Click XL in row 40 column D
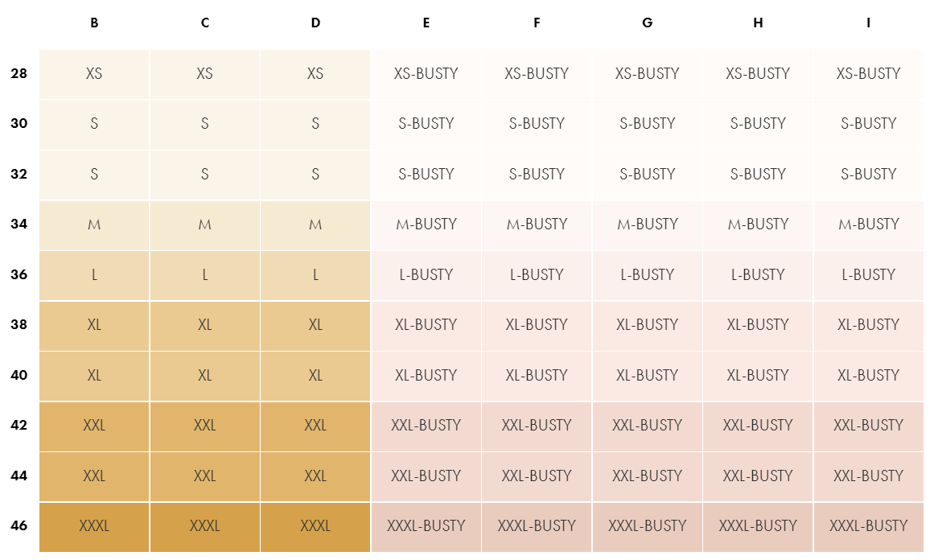Image resolution: width=938 pixels, height=560 pixels. [315, 376]
